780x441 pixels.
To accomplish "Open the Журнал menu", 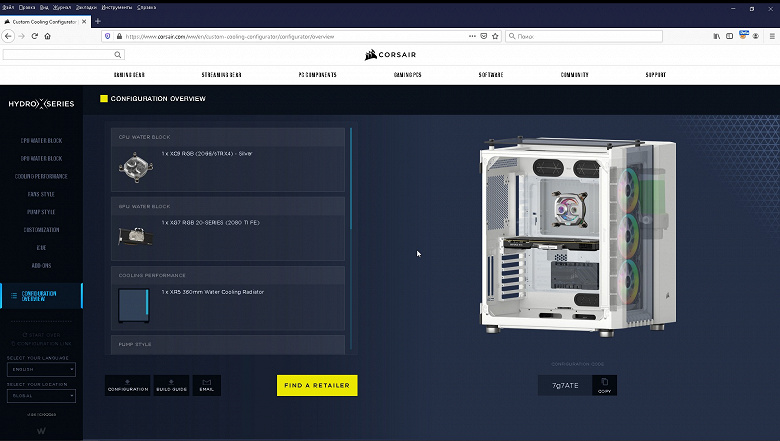I will [x=62, y=7].
